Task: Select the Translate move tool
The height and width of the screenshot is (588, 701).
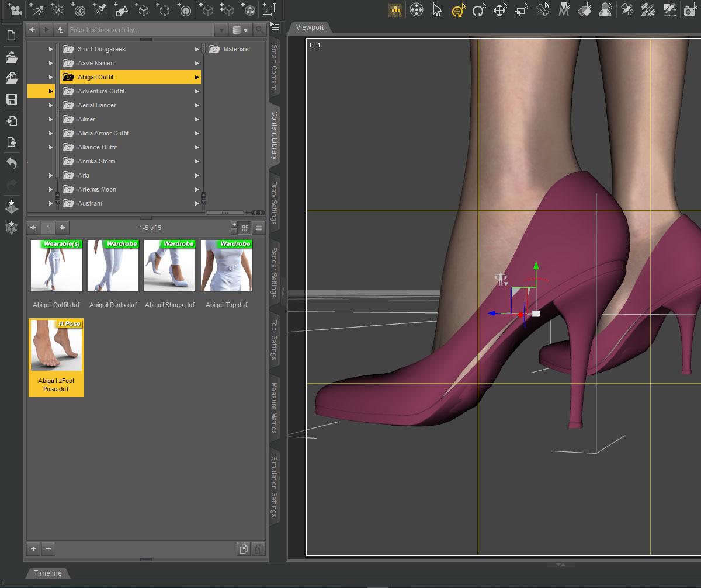Action: click(x=500, y=10)
